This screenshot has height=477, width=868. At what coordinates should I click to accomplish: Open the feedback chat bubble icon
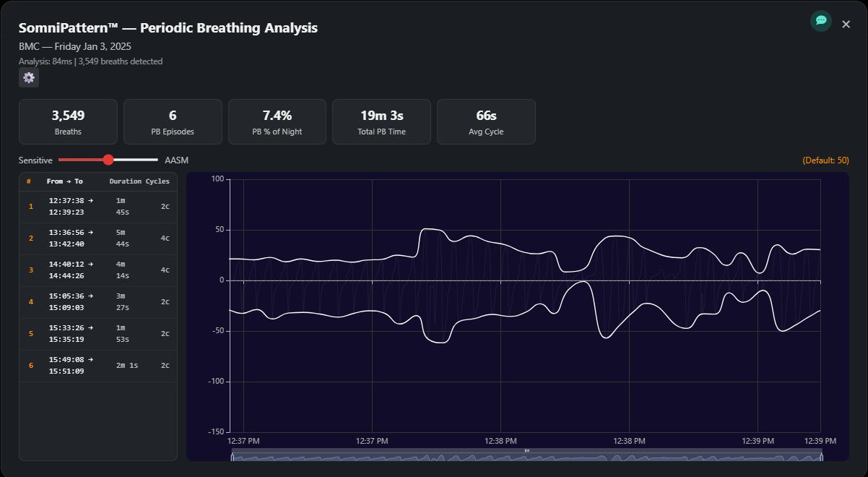820,22
